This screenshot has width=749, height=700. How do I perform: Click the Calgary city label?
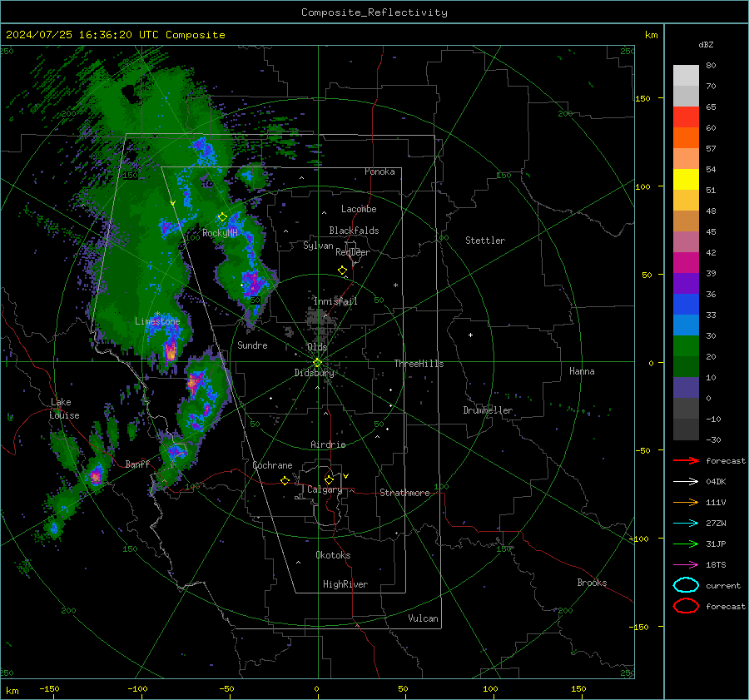coord(325,489)
